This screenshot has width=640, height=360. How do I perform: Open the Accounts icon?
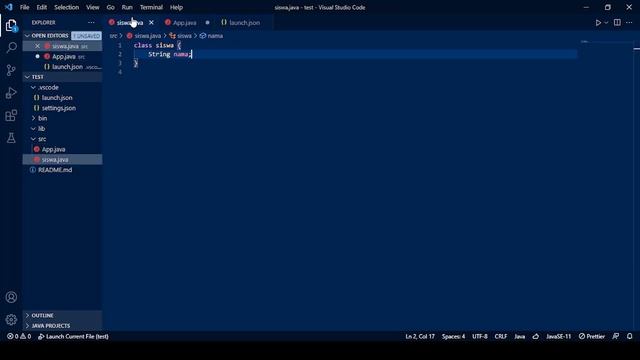click(11, 297)
